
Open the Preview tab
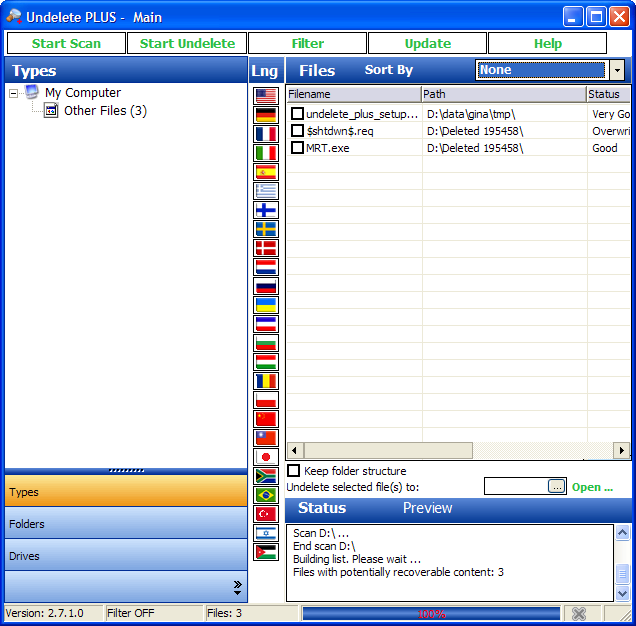coord(428,508)
